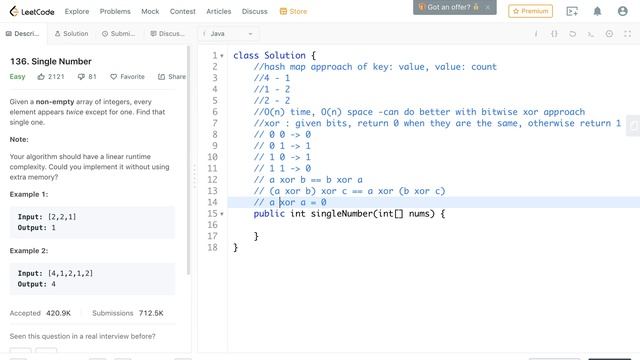640x360 pixels.
Task: Click the Got an offer banner
Action: 449,7
